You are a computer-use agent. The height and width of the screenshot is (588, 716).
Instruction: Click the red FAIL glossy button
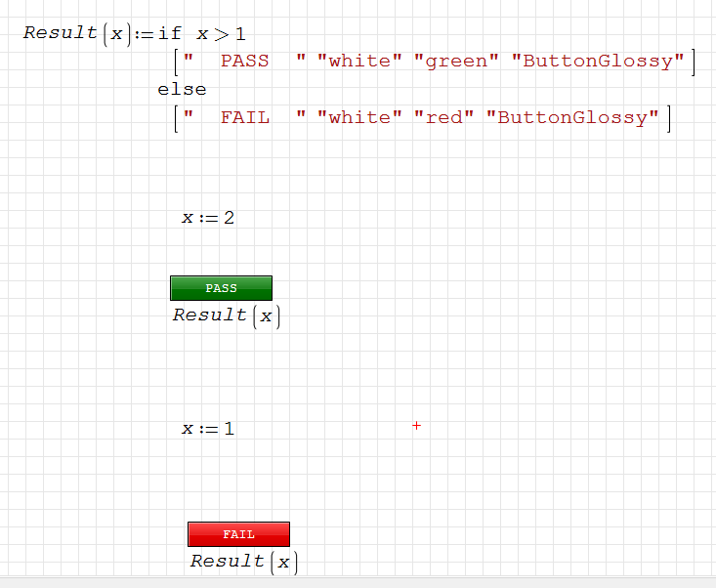[238, 534]
